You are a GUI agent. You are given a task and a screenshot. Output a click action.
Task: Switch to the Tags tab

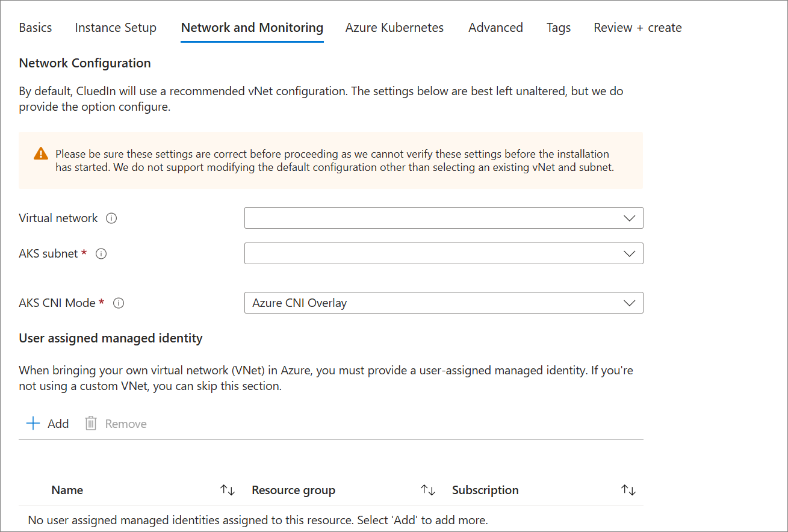pos(558,28)
